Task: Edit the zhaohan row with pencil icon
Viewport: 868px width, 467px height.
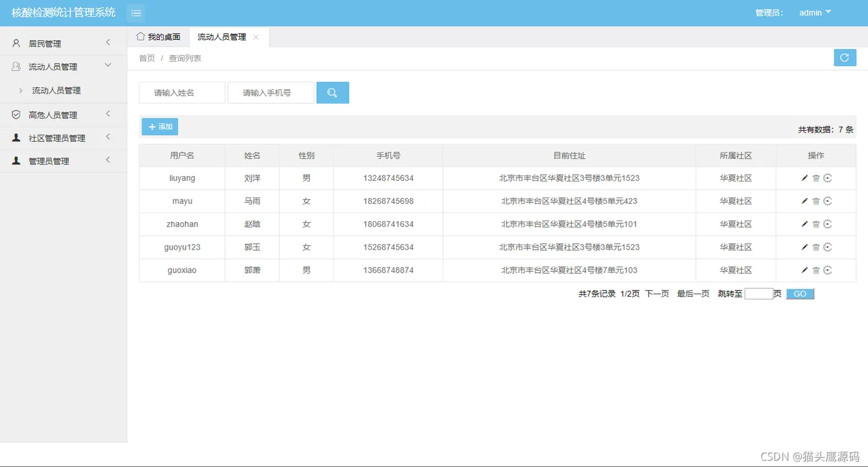Action: coord(805,224)
